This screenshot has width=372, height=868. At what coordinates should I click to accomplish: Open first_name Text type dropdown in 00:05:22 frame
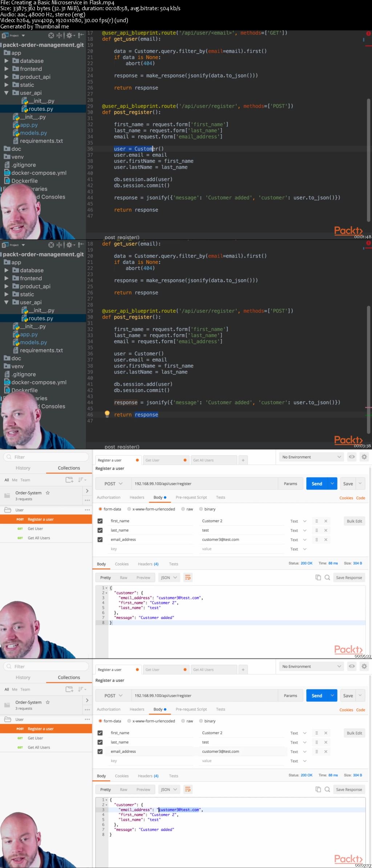point(299,521)
